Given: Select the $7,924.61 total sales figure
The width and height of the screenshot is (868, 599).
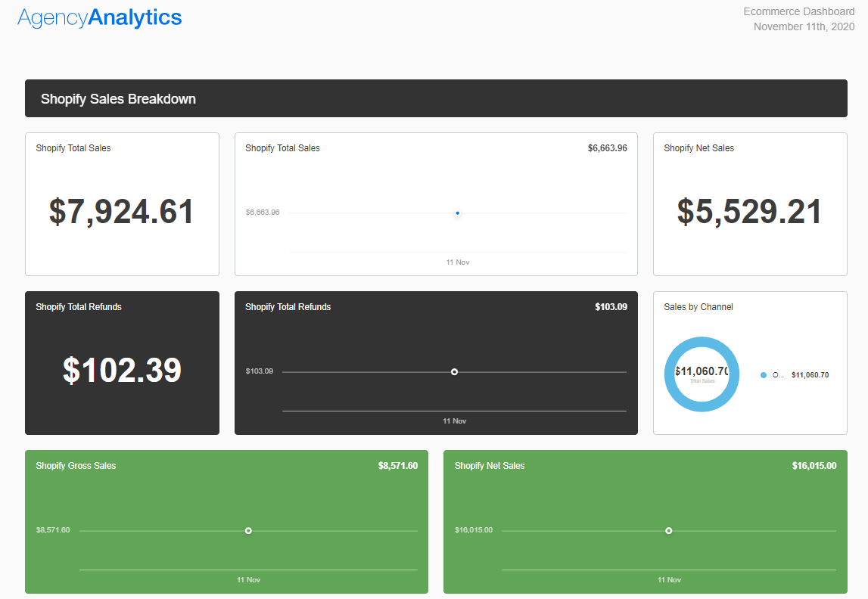Looking at the screenshot, I should (122, 211).
